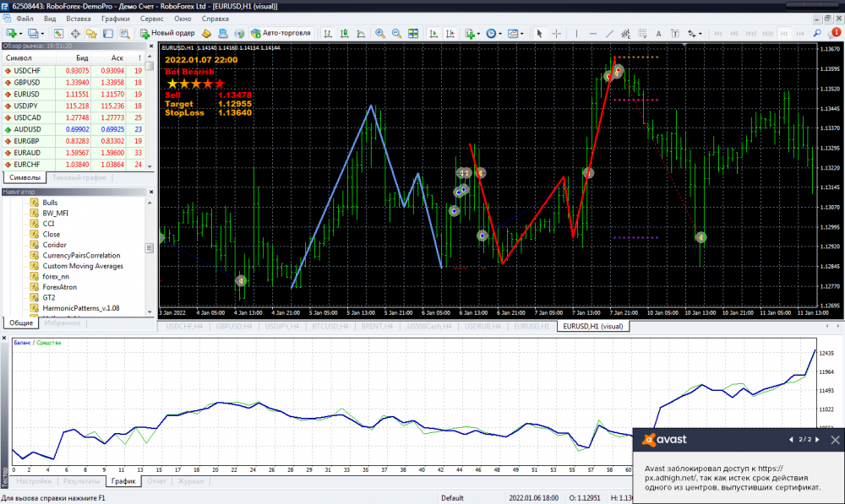
Task: Switch to the Тиковый график tab
Action: coord(79,177)
